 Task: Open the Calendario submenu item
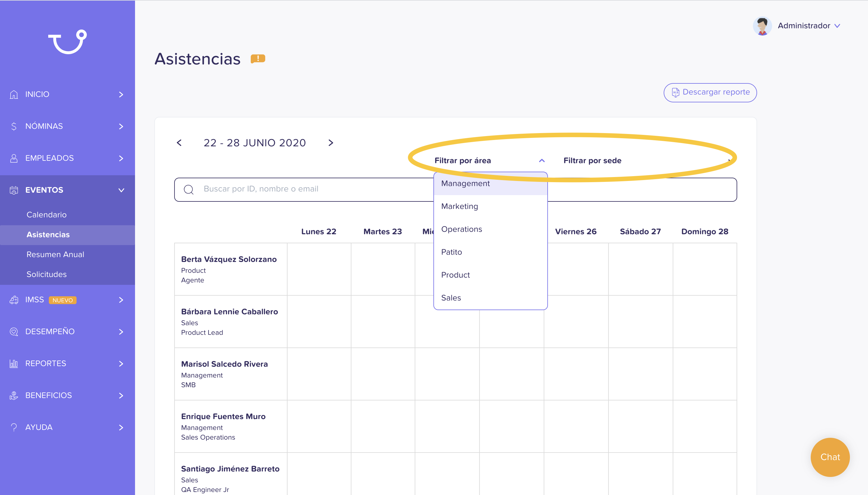[x=47, y=215]
